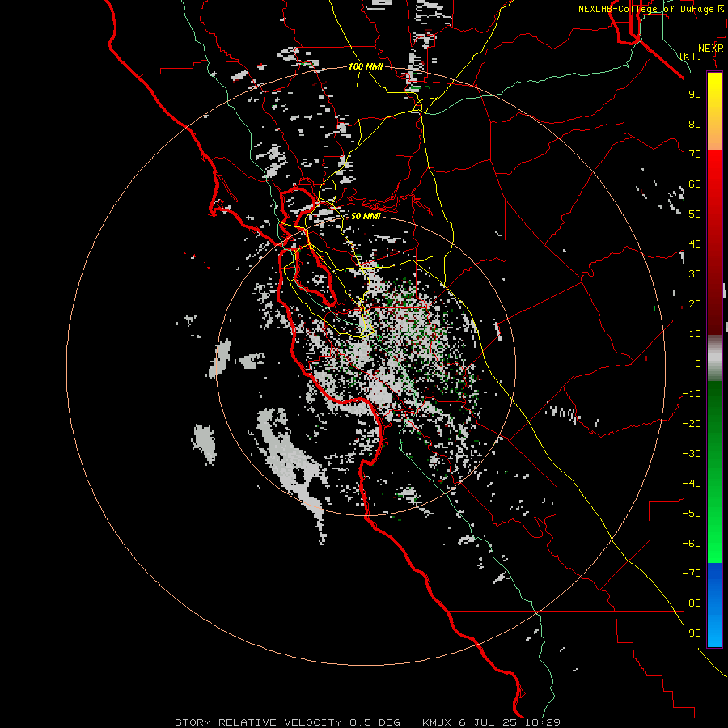Viewport: 728px width, 728px height.
Task: Select the -60 value on the velocity scale
Action: [x=692, y=544]
